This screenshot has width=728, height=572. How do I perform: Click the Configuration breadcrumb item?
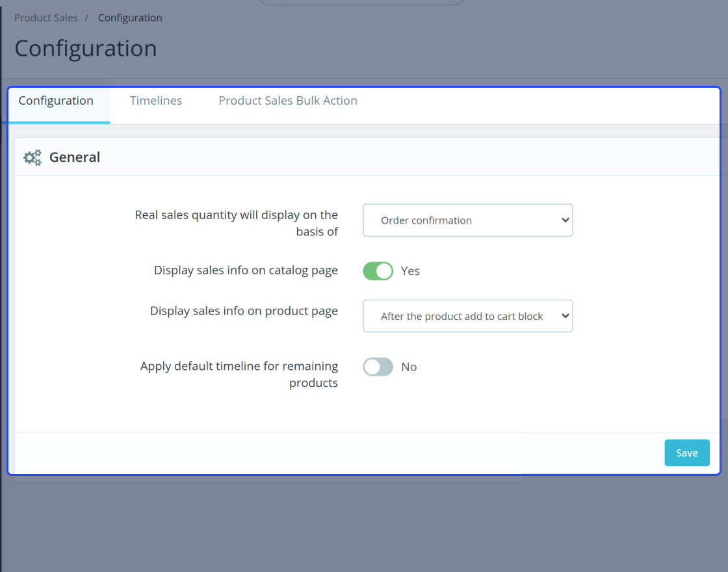coord(130,18)
